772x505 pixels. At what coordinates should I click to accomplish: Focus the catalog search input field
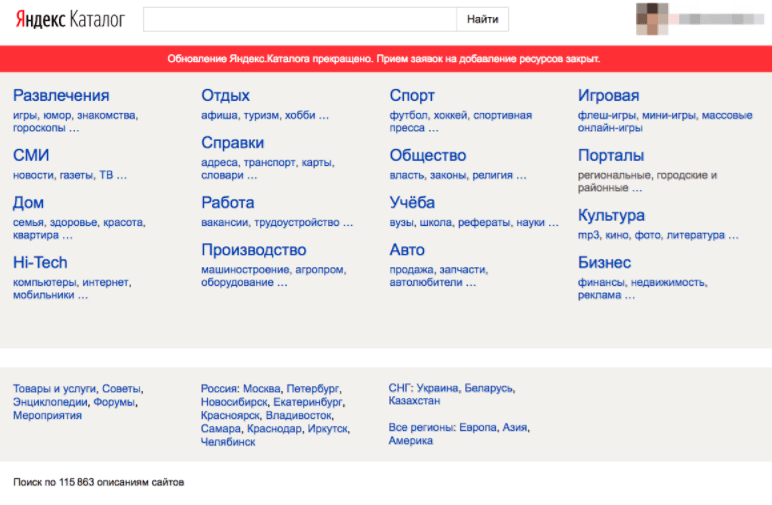coord(300,19)
